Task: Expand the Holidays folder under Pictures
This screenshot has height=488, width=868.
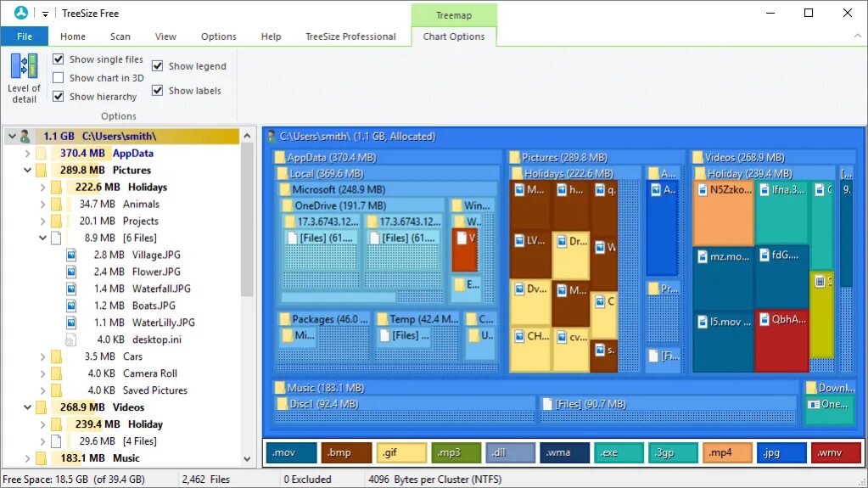Action: pos(42,188)
